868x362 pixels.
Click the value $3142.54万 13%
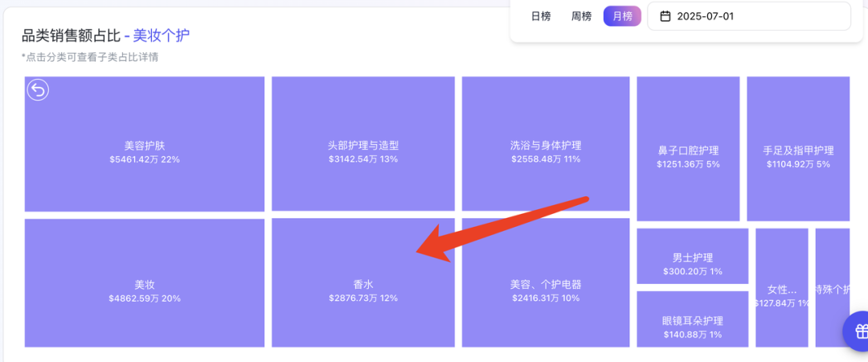[x=363, y=159]
